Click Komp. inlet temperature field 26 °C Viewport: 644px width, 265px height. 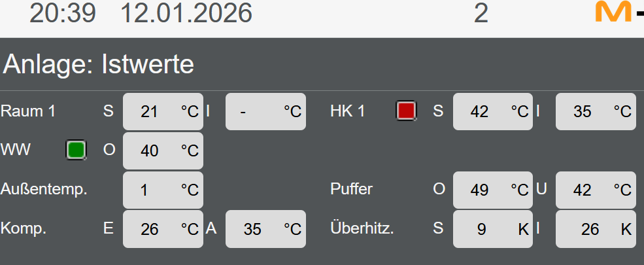pos(163,229)
